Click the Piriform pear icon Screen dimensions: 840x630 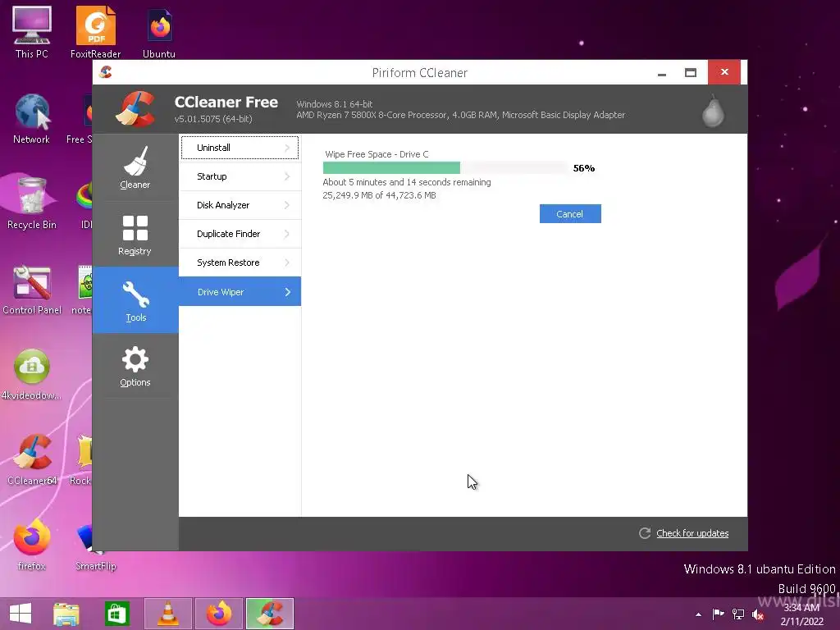point(713,112)
